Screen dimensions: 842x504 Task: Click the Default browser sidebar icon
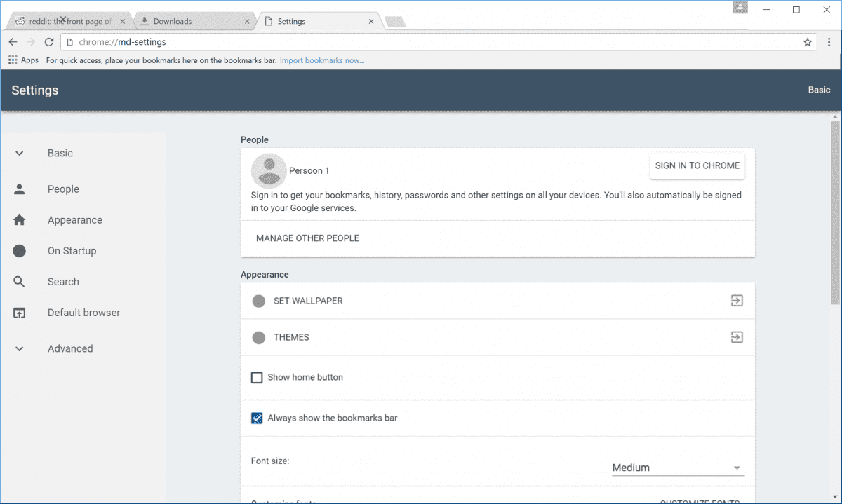point(20,312)
